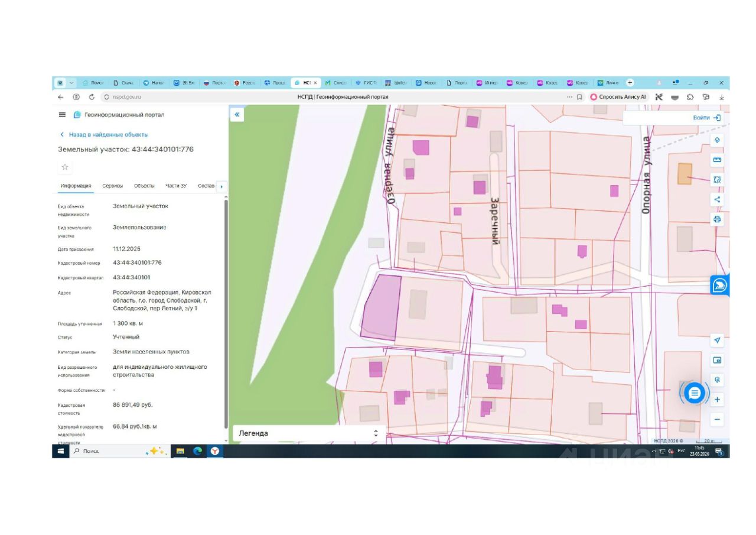This screenshot has height=535, width=756.
Task: Click the cadastral value 86 891,49 руб.
Action: pos(133,405)
